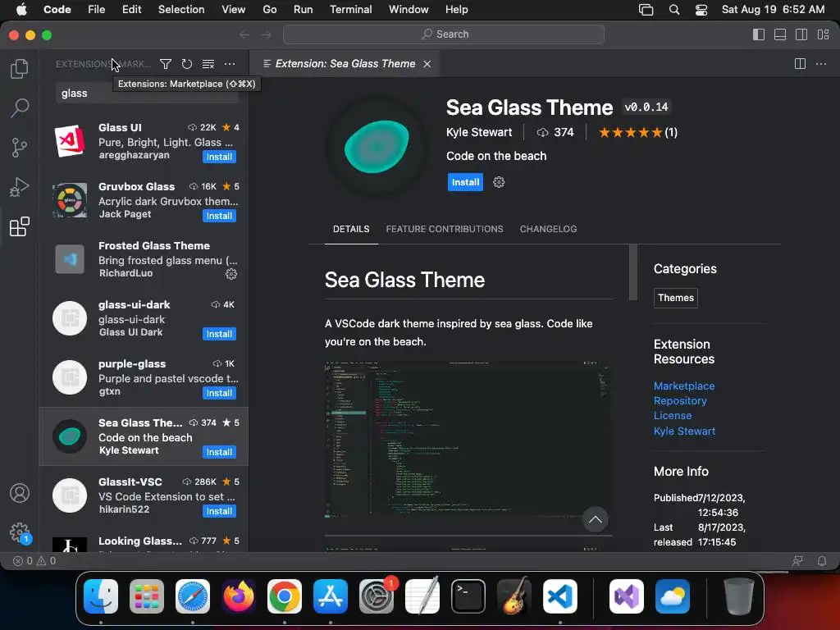Click the Themes category tag

click(x=676, y=298)
